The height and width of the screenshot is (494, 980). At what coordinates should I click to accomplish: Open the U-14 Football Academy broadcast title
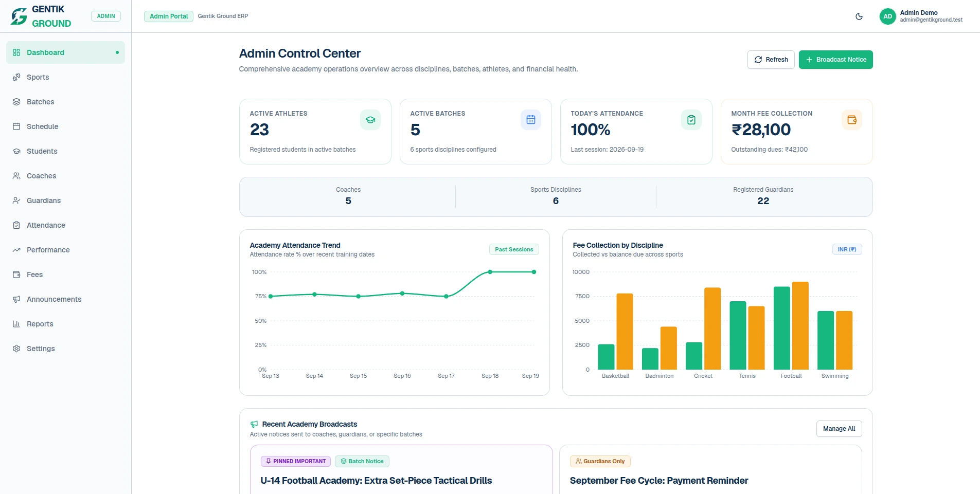pos(376,481)
